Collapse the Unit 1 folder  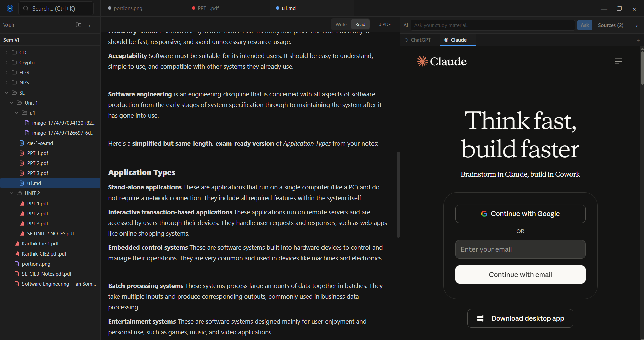point(11,103)
